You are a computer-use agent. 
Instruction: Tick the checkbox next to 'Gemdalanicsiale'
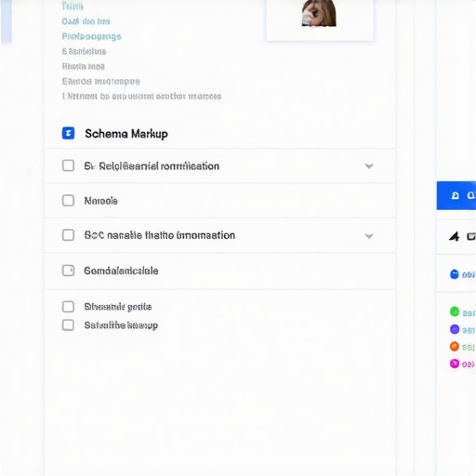click(x=68, y=271)
